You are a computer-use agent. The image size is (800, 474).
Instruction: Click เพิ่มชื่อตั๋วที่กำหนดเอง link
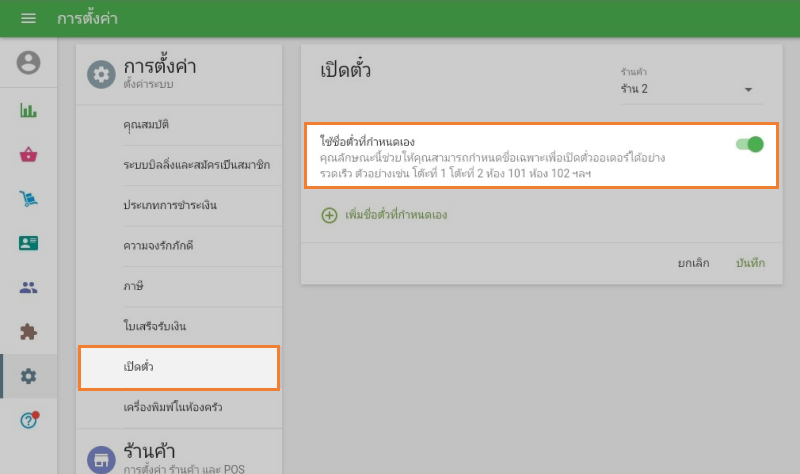[396, 215]
